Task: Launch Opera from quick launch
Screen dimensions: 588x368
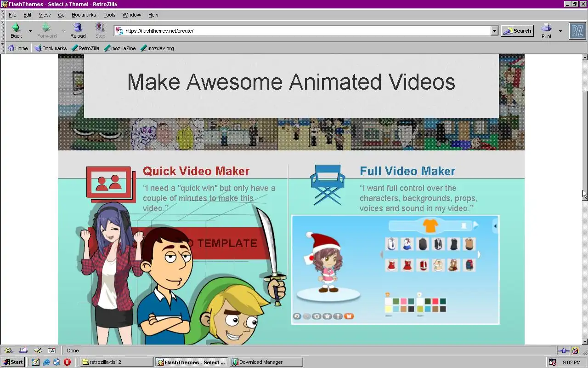Action: (67, 362)
